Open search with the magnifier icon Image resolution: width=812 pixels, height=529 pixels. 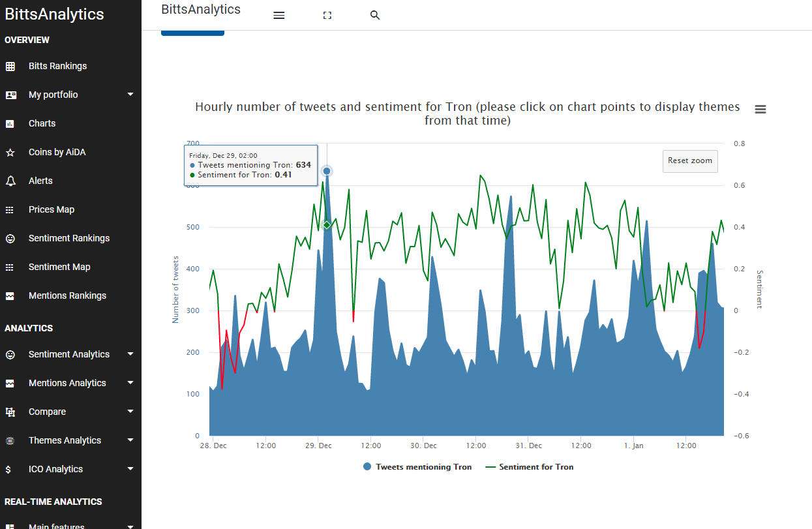tap(375, 15)
